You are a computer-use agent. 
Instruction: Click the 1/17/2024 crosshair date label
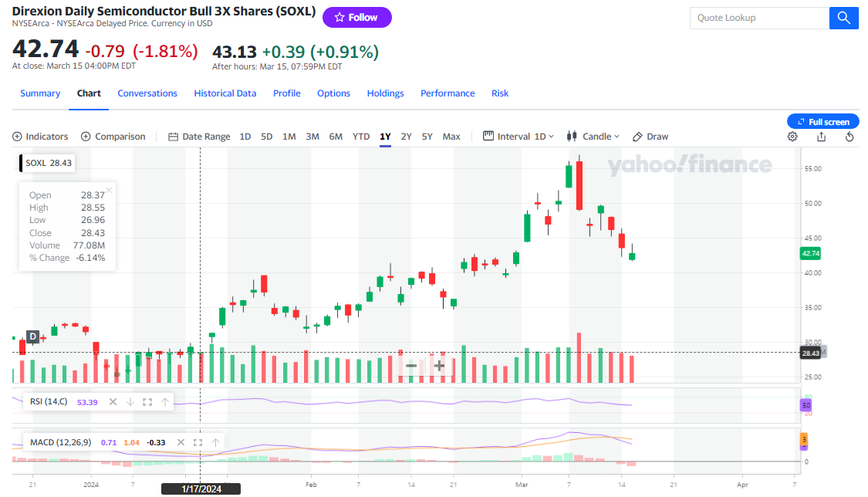coord(201,489)
